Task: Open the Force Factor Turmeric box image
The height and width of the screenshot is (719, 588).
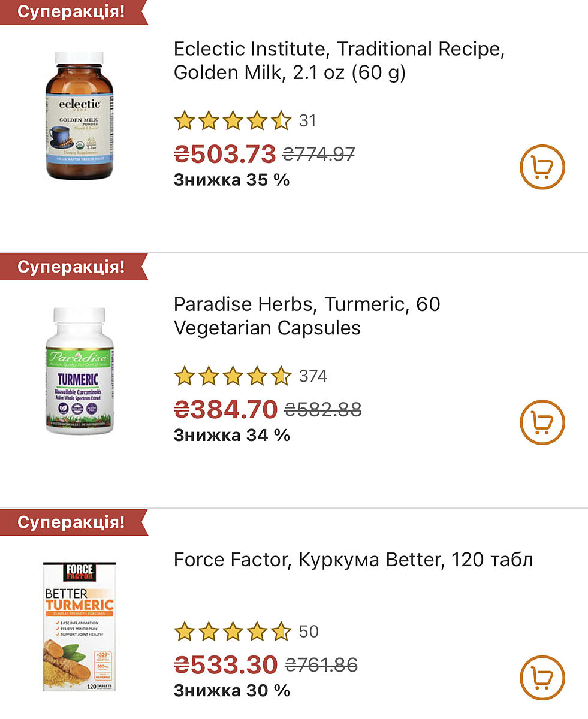Action: tap(79, 626)
